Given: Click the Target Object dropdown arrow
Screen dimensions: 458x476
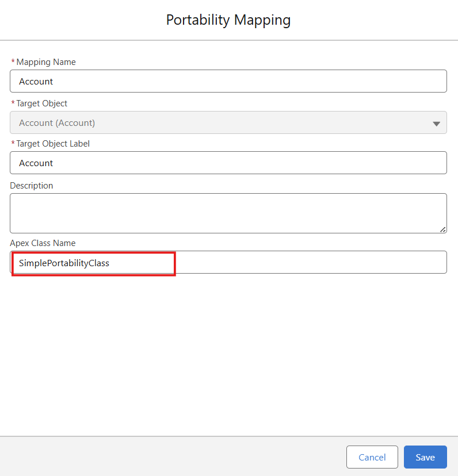Looking at the screenshot, I should click(436, 123).
